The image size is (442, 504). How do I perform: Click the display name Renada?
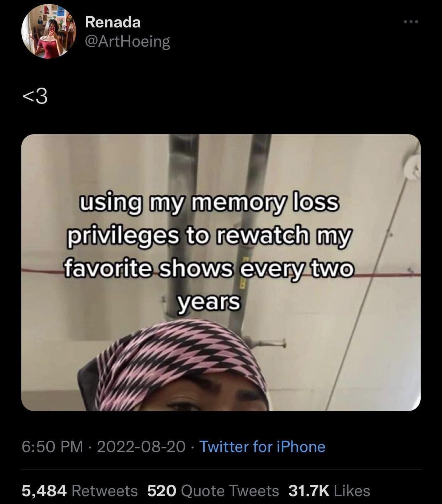click(x=113, y=22)
